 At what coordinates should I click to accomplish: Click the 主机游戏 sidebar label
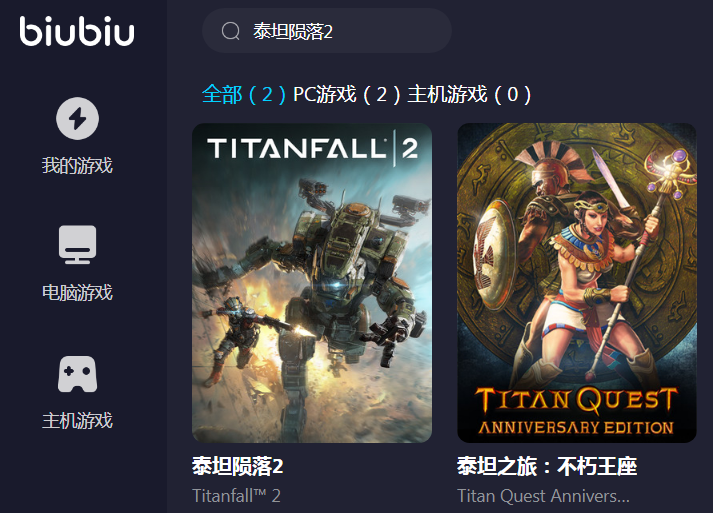[x=77, y=420]
